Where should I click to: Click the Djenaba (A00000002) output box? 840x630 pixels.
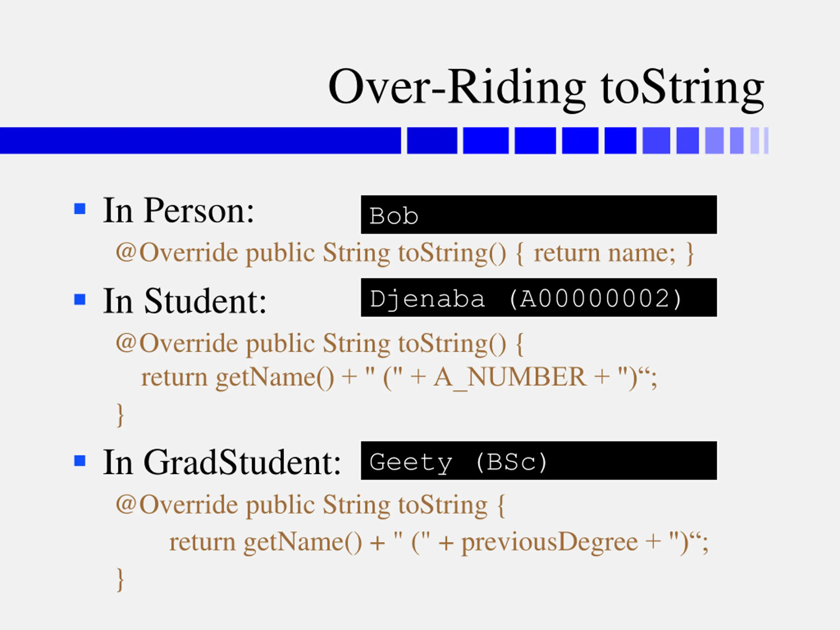(539, 297)
